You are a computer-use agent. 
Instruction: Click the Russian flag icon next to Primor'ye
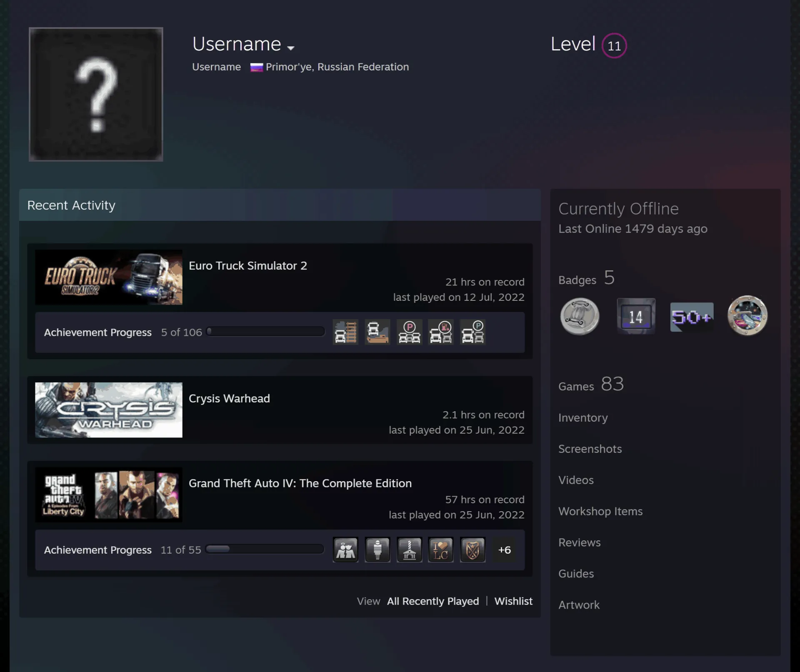pyautogui.click(x=256, y=67)
